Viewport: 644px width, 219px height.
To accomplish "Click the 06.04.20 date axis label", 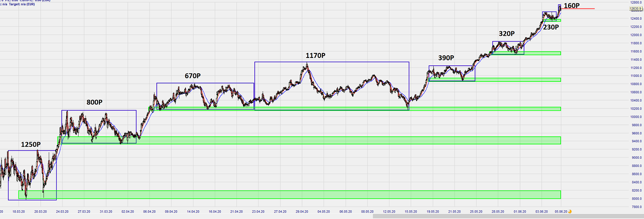I will [149, 212].
